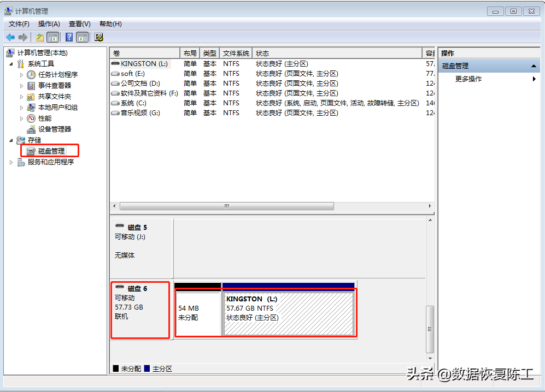Image resolution: width=545 pixels, height=392 pixels.
Task: Click the 音乐视频 (G:) drive icon
Action: [115, 113]
